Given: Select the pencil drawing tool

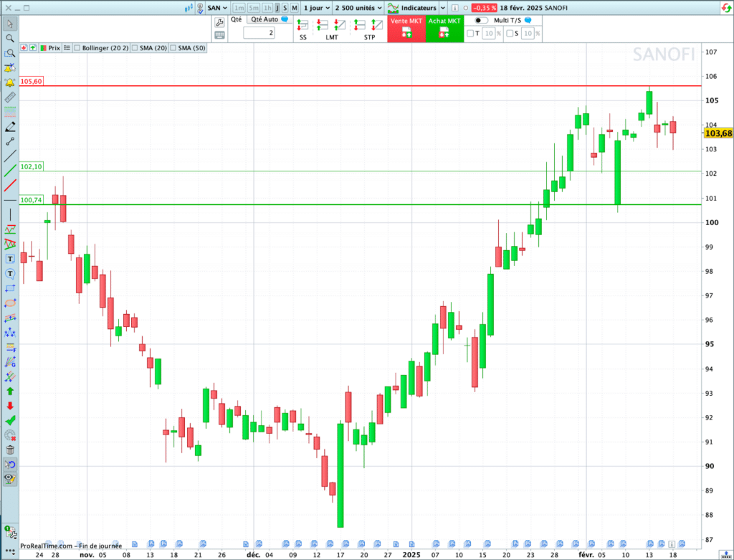Looking at the screenshot, I should pos(10,126).
